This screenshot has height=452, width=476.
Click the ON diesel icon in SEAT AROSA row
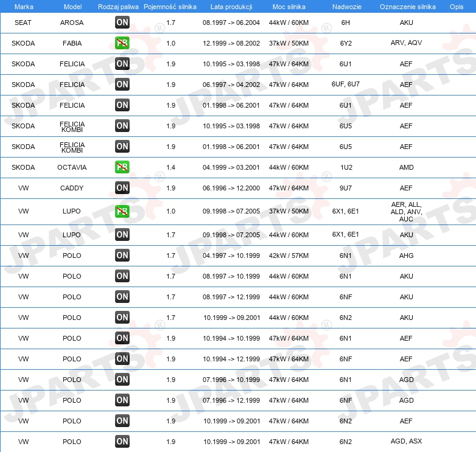tap(122, 22)
